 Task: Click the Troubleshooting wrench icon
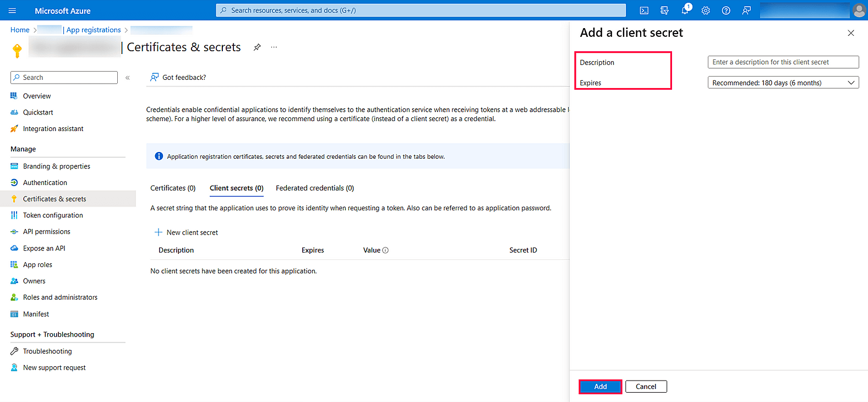pyautogui.click(x=14, y=351)
